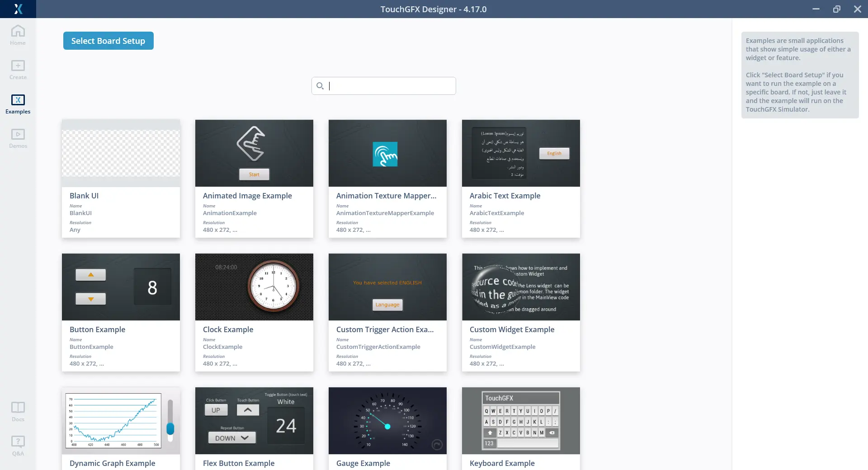
Task: Choose the Animation Texture Mapper example card
Action: point(387,179)
